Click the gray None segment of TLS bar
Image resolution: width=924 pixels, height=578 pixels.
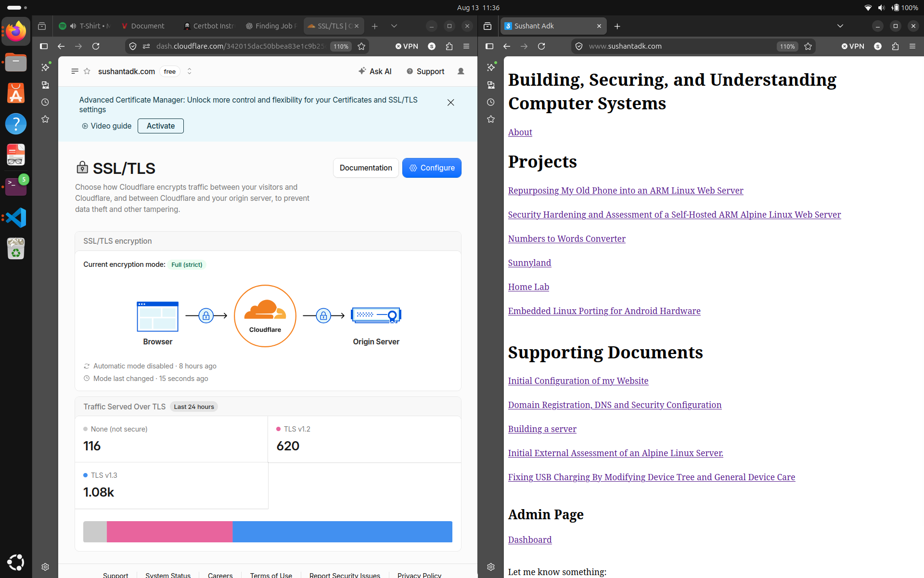[x=95, y=532]
